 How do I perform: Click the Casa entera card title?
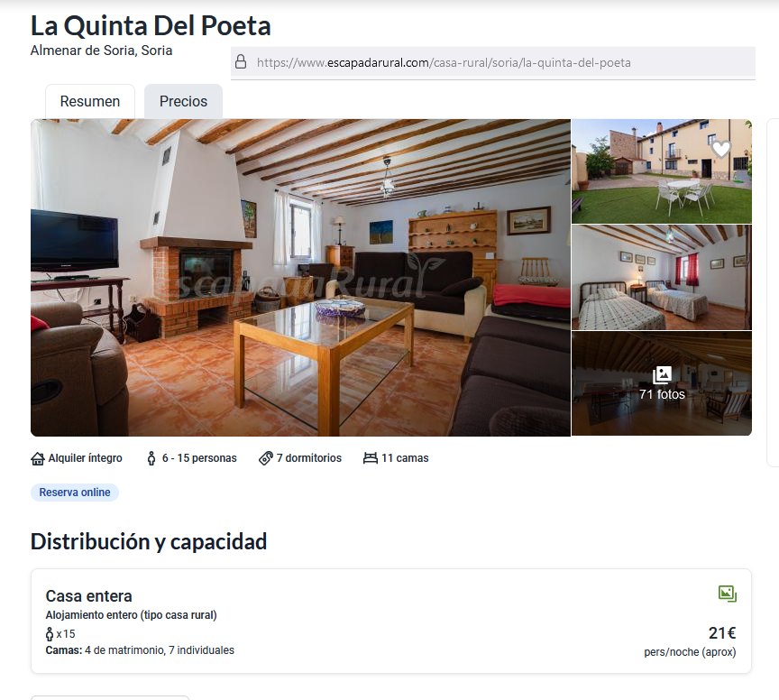pyautogui.click(x=89, y=595)
